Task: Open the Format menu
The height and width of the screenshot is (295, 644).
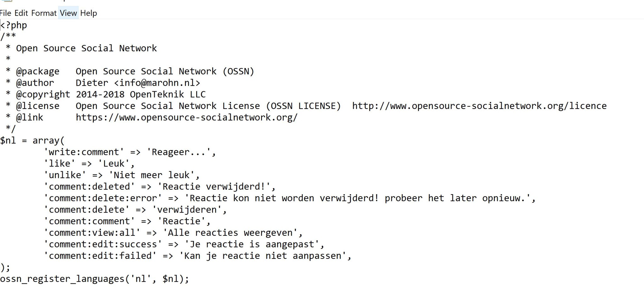Action: point(44,13)
